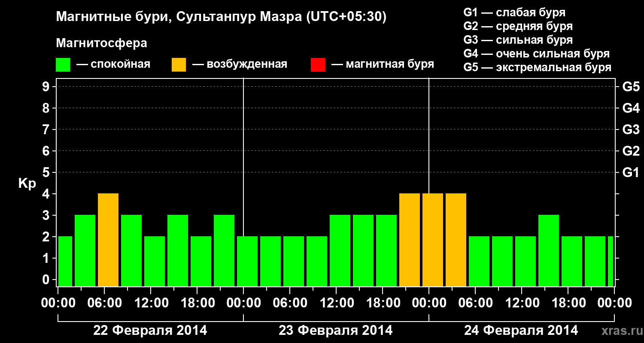
Task: Click the '— спокойная' legend label
Action: (x=113, y=65)
